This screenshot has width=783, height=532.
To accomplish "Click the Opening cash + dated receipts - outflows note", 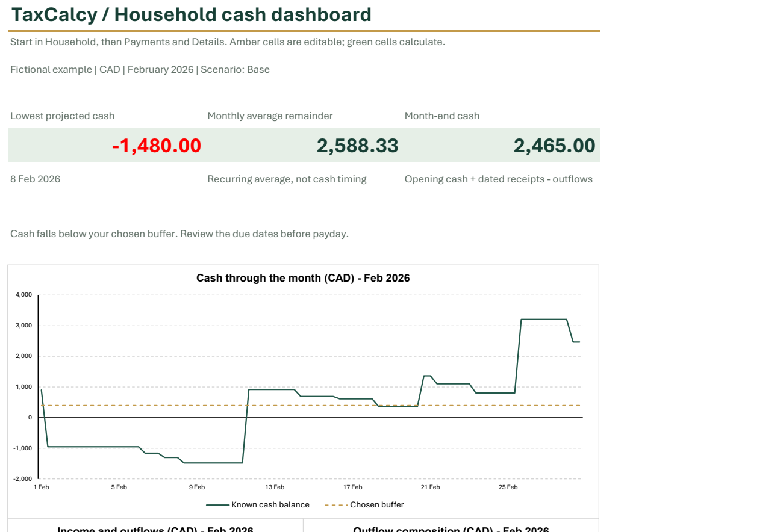I will [x=499, y=179].
